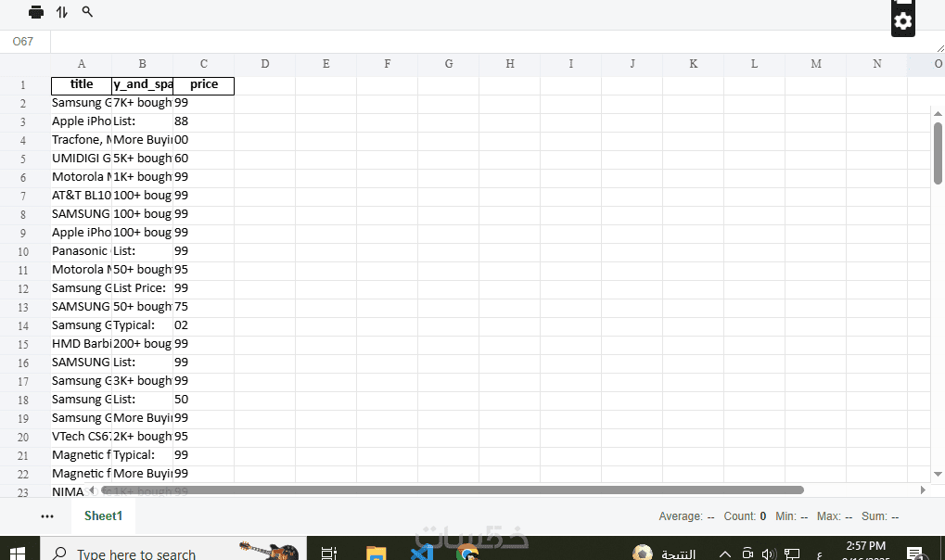Click the '7K+ bough' cell

tap(142, 103)
